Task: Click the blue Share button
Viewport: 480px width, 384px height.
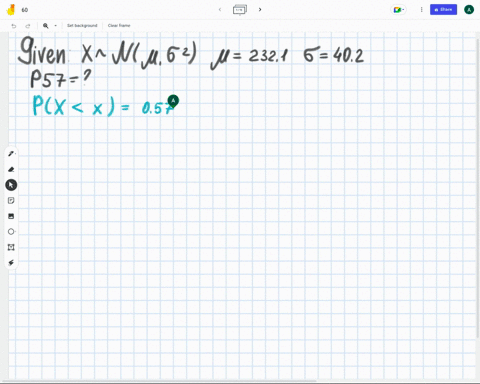Action: point(443,9)
